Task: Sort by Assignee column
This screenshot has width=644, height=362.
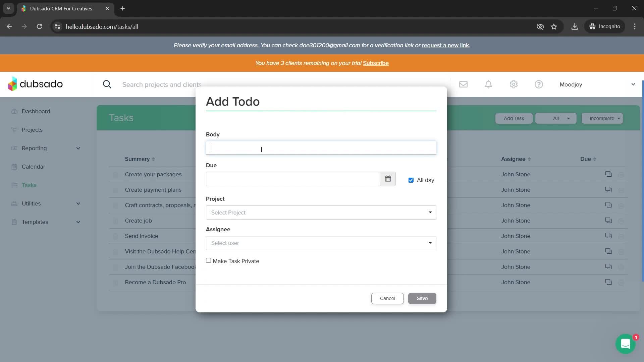Action: pos(516,159)
